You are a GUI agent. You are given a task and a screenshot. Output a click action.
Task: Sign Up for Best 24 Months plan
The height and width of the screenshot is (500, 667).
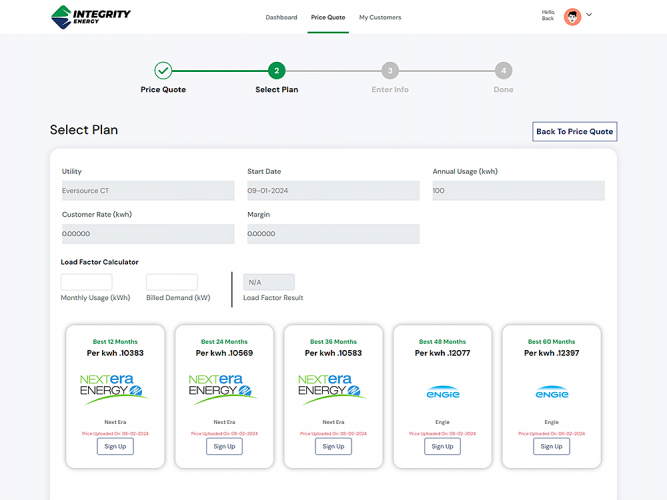tap(224, 446)
